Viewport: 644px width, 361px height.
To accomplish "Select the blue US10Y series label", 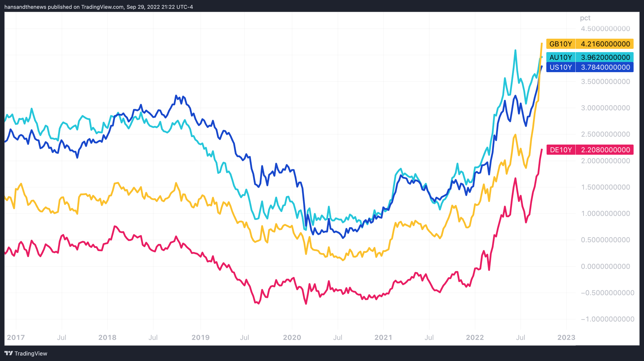I will pyautogui.click(x=561, y=67).
